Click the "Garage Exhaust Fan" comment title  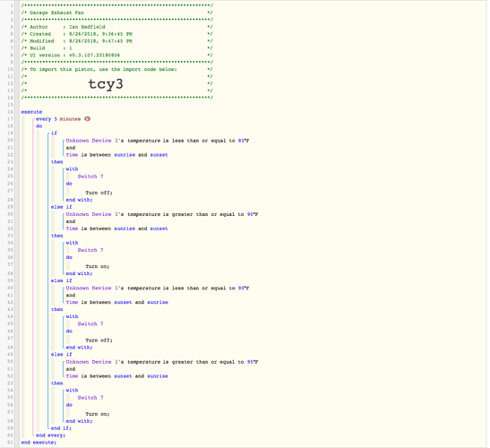click(x=56, y=13)
